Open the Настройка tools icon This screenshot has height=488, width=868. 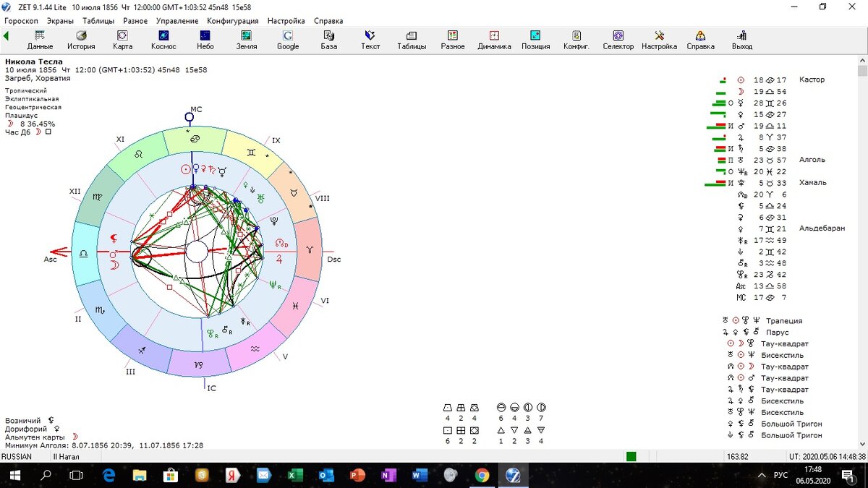coord(660,40)
